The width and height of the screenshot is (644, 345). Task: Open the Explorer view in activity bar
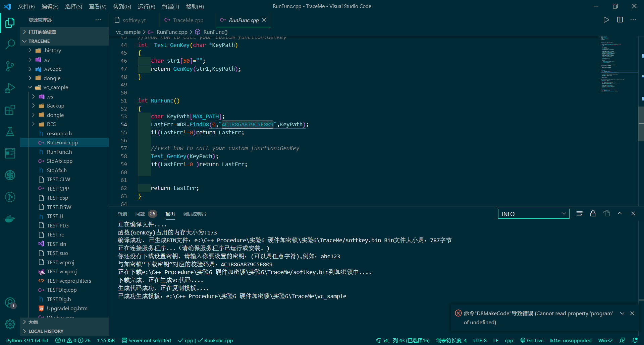click(x=10, y=23)
